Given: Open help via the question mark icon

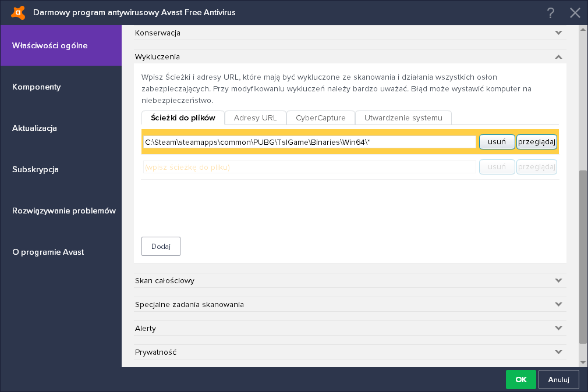Looking at the screenshot, I should click(x=550, y=13).
